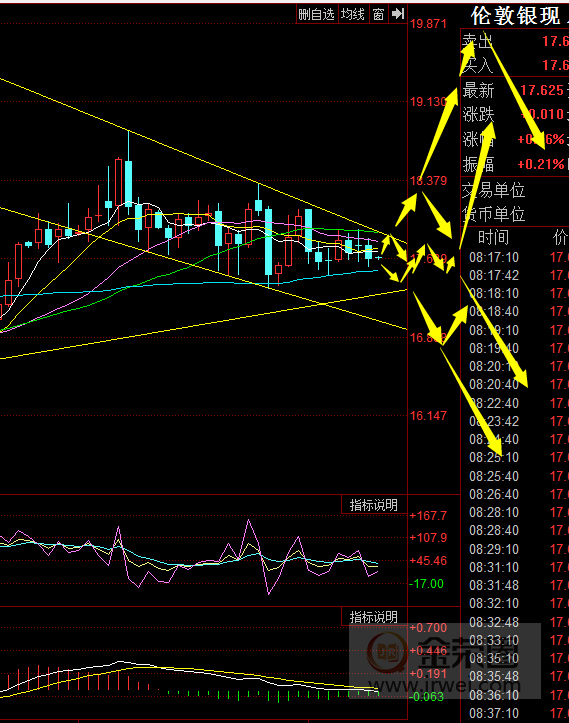Click the jump-to-end arrow icon beside 窗
Screen dimensions: 569x723
[397, 14]
